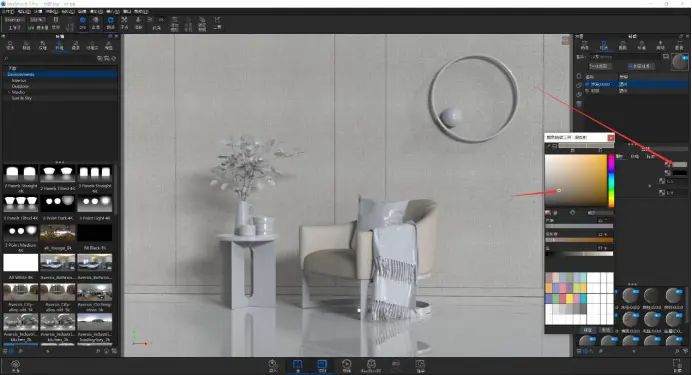Click texture icon beside gray color swatch
Viewport: 692px width, 375px height.
668,165
